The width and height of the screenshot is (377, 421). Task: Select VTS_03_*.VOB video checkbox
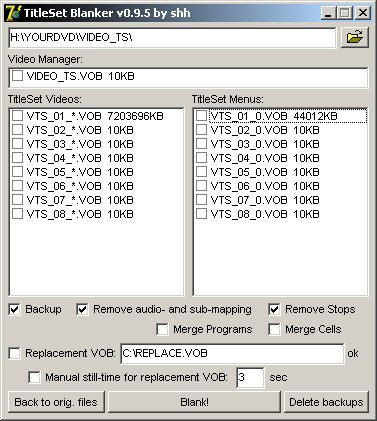click(x=17, y=144)
